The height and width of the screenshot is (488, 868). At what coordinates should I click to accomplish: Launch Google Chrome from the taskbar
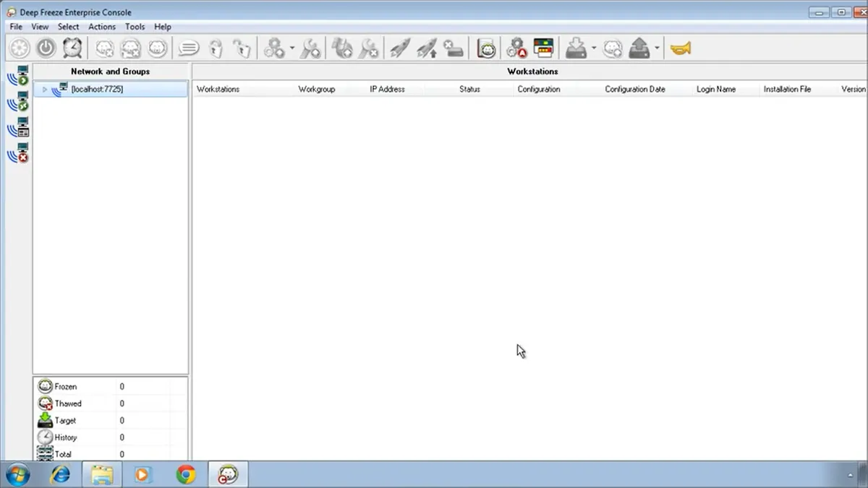pyautogui.click(x=186, y=474)
